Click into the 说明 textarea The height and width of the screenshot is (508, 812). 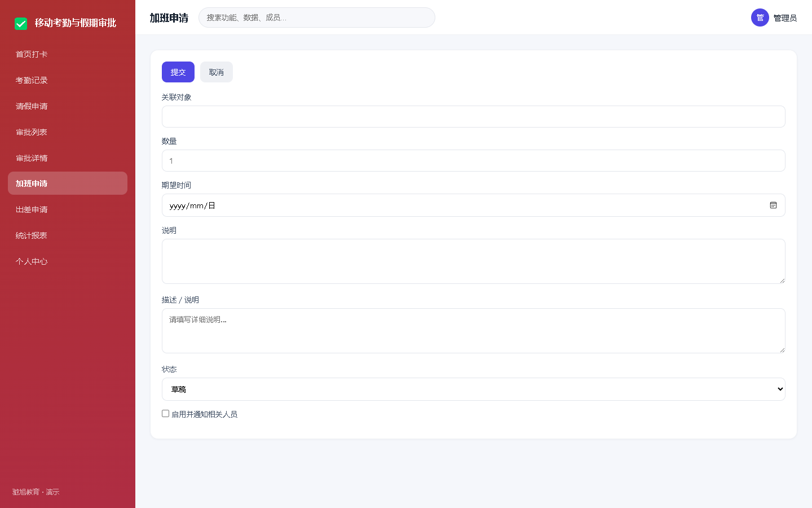(474, 261)
